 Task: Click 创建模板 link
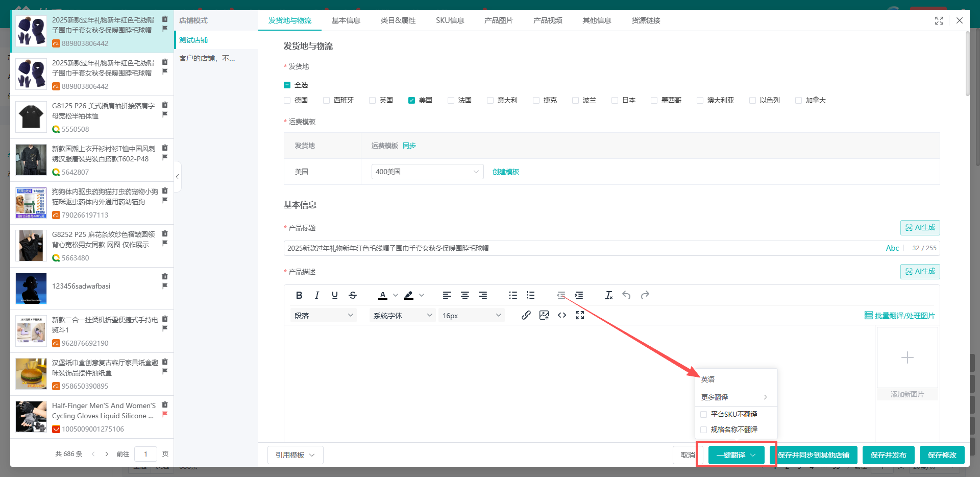[x=506, y=172]
